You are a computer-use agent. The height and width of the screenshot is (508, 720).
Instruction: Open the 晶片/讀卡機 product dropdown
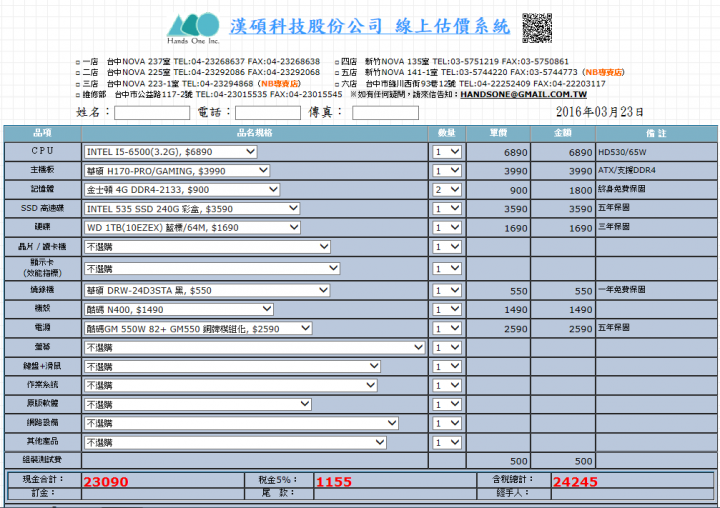click(207, 247)
